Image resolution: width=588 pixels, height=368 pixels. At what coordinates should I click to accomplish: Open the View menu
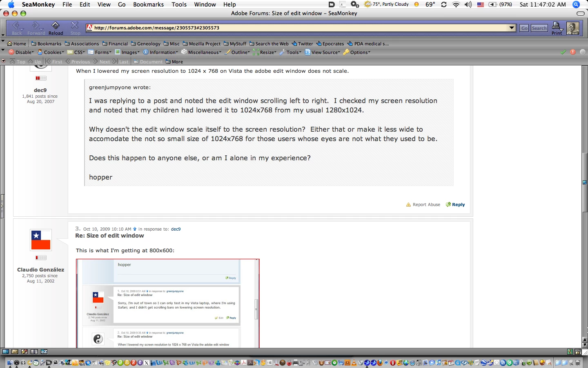coord(104,4)
